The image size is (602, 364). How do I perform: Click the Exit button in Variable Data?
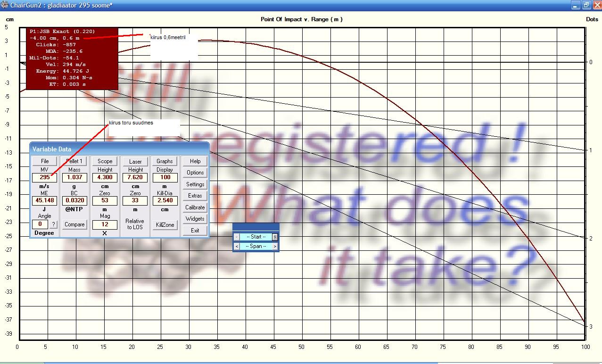[195, 231]
